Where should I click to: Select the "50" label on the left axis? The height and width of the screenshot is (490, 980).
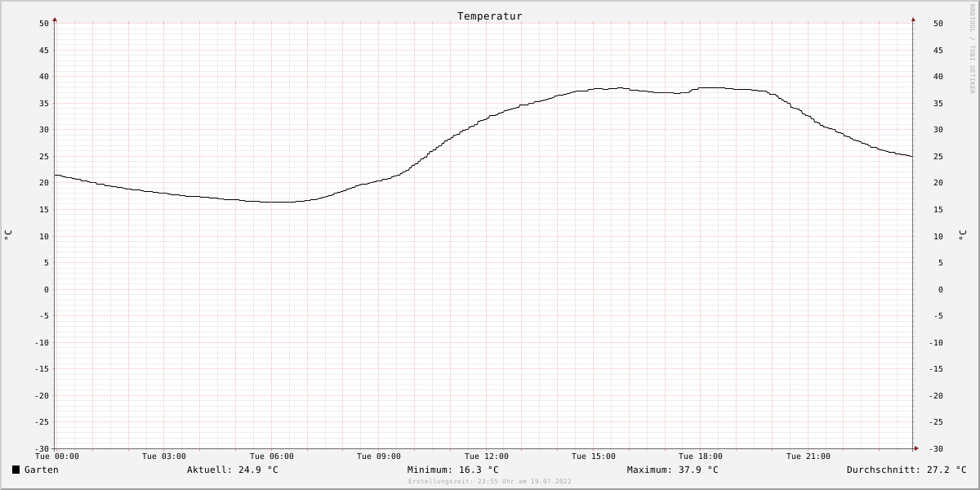click(x=44, y=24)
